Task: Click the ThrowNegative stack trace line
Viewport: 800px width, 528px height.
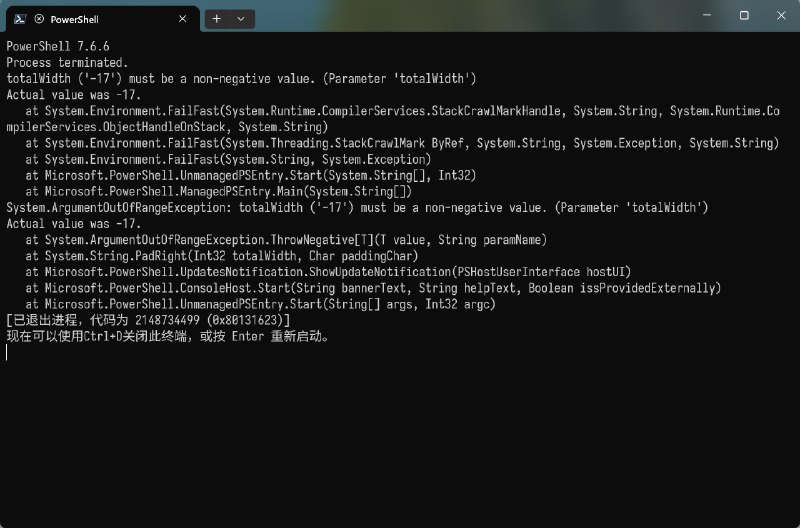Action: (286, 240)
